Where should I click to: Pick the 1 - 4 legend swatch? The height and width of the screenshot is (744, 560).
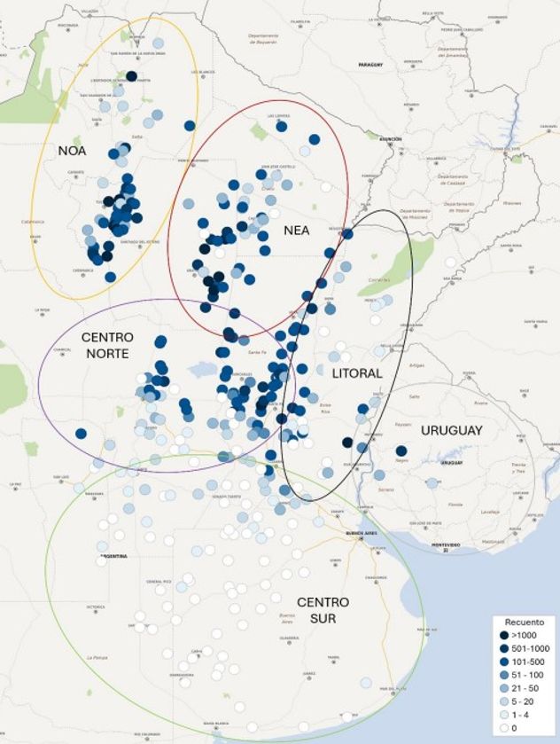504,715
